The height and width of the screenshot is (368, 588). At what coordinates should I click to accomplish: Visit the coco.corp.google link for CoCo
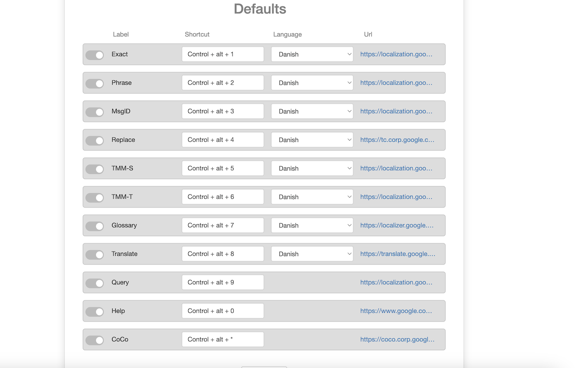tap(397, 339)
